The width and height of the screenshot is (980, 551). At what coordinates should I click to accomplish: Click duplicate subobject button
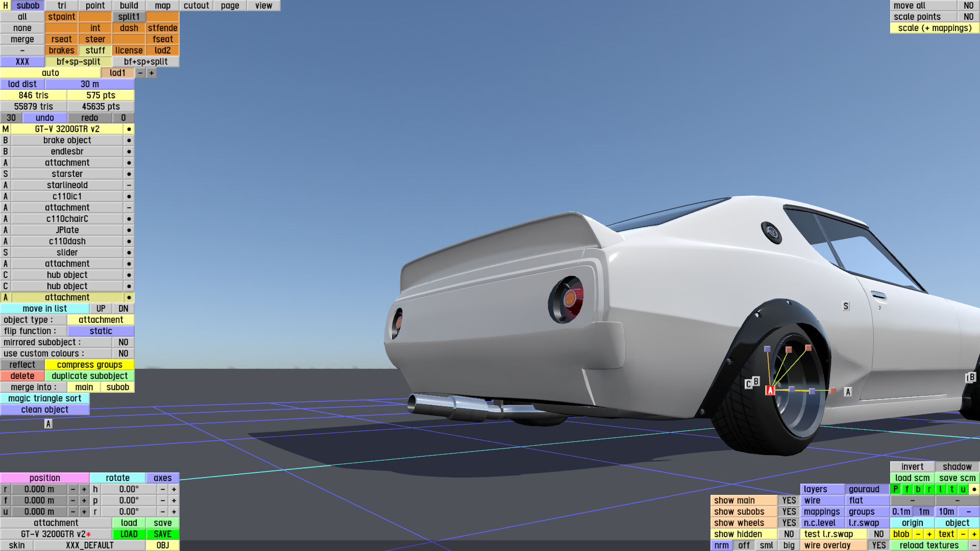point(89,376)
